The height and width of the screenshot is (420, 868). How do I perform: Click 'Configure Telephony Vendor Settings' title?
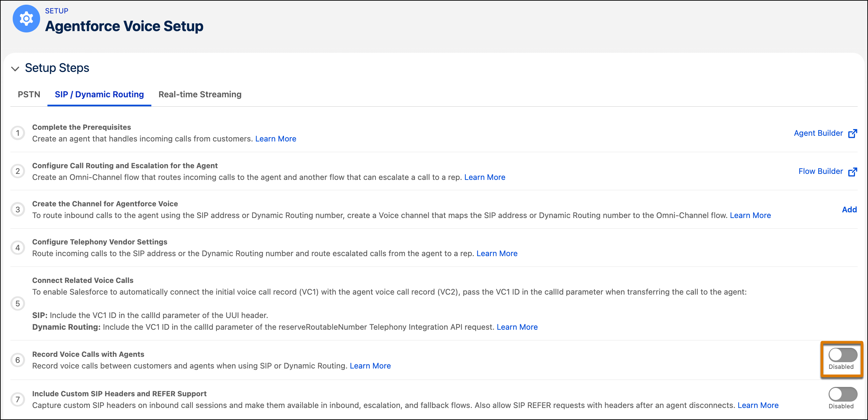[100, 242]
